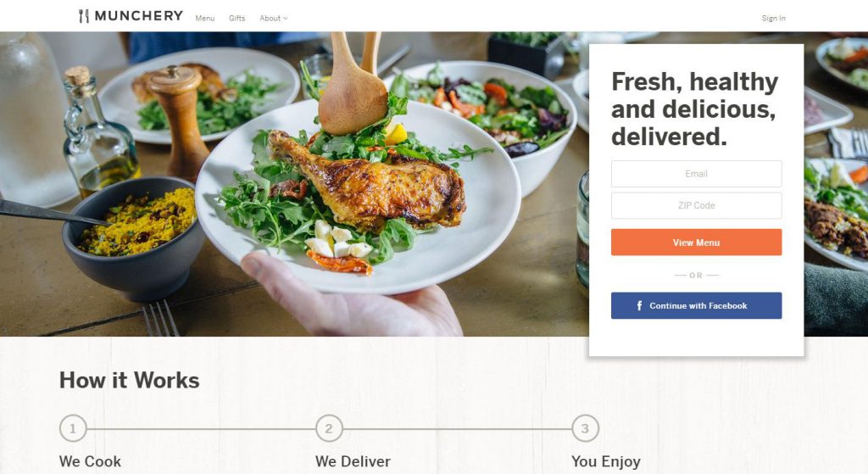Select the step 3 circle icon

[585, 428]
